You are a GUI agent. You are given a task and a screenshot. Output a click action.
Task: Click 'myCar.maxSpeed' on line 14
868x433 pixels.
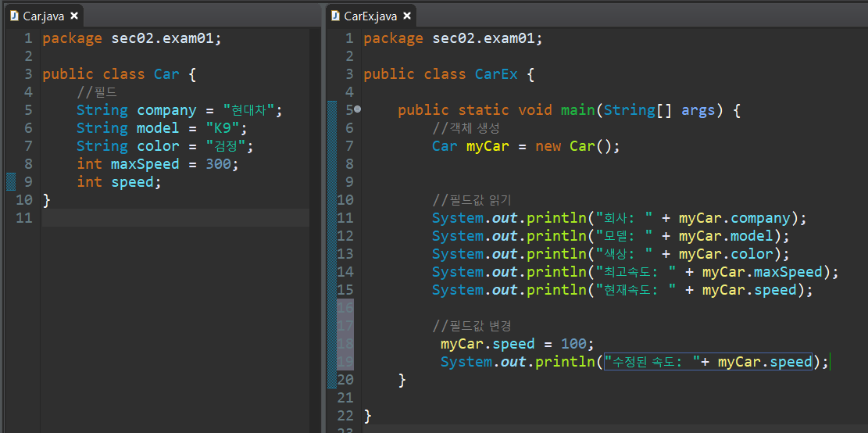[763, 272]
